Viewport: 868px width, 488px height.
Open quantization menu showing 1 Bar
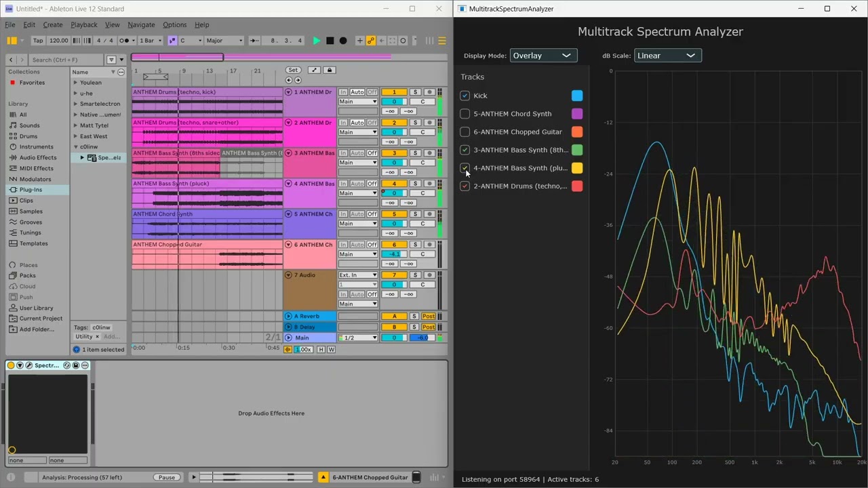tap(151, 41)
